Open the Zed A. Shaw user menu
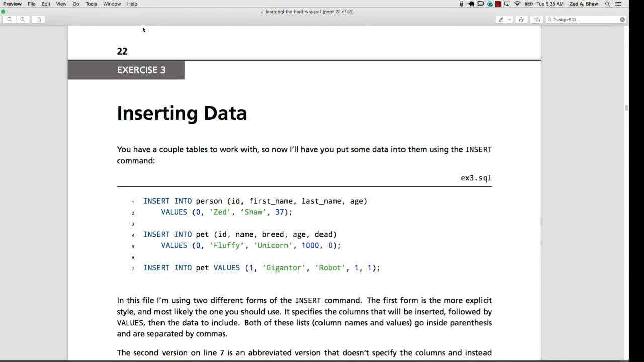 point(584,4)
